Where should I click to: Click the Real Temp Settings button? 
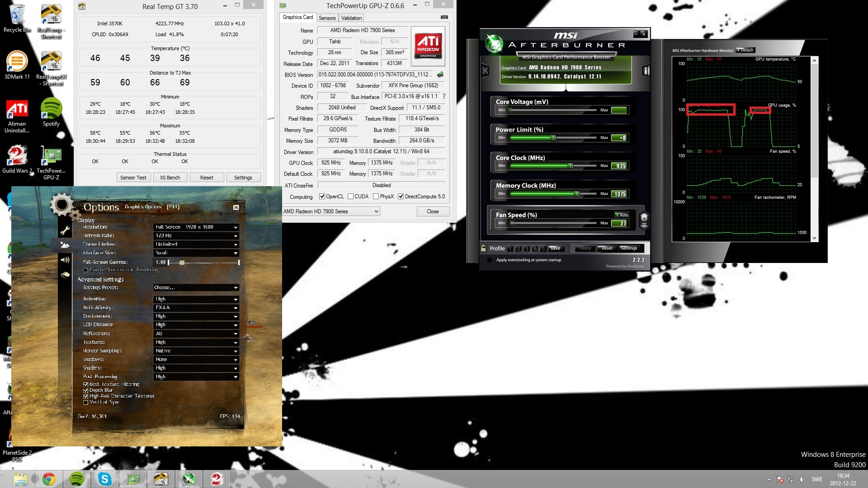243,178
